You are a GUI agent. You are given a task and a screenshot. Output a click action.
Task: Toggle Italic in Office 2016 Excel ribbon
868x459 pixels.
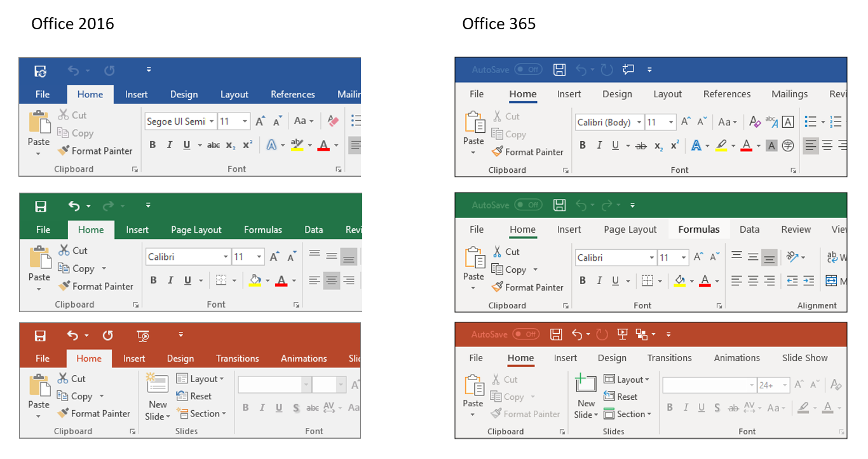point(170,280)
